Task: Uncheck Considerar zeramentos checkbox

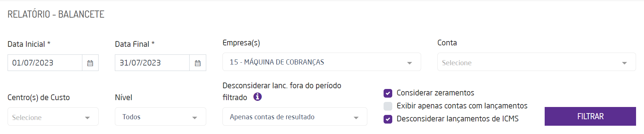Action: 388,93
